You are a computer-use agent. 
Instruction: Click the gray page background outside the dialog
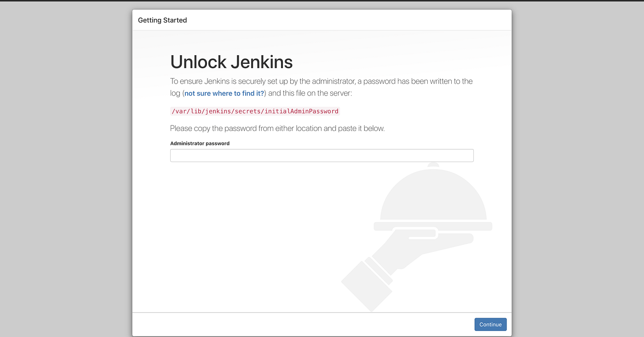(60, 184)
